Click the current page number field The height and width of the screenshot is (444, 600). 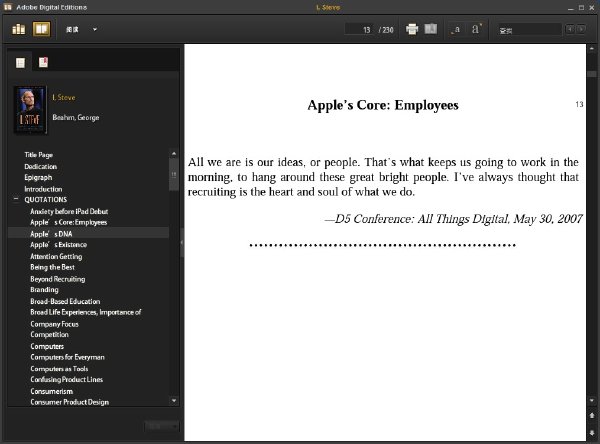(x=359, y=29)
